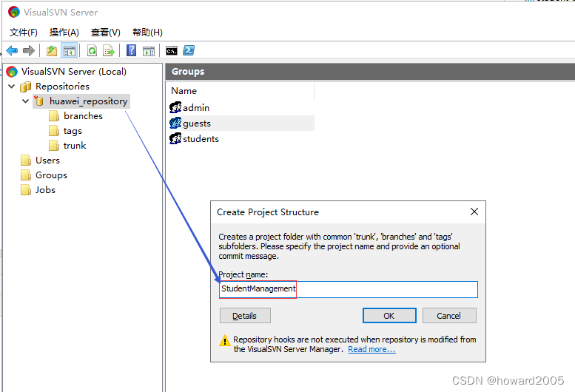The width and height of the screenshot is (575, 392).
Task: Click the Name column header
Action: coord(184,91)
